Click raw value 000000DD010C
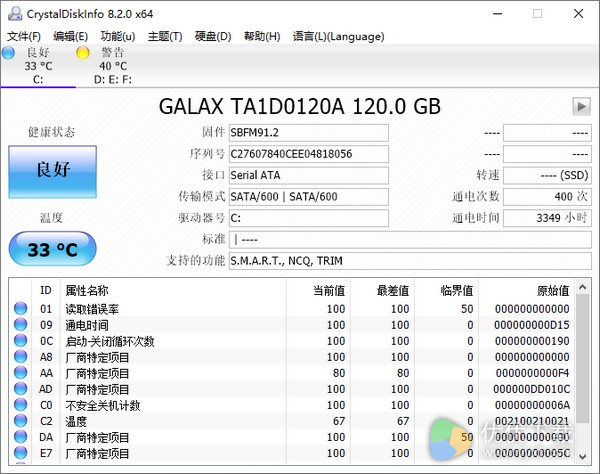600x474 pixels. (x=532, y=389)
